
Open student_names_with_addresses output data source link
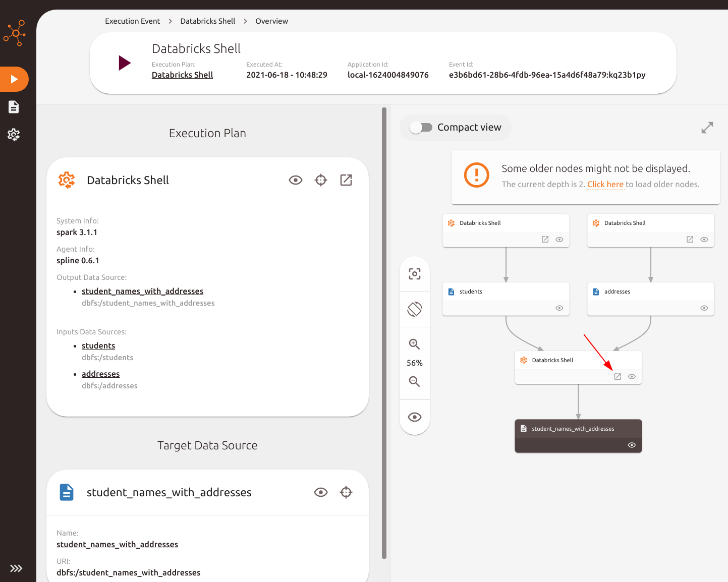tap(142, 291)
